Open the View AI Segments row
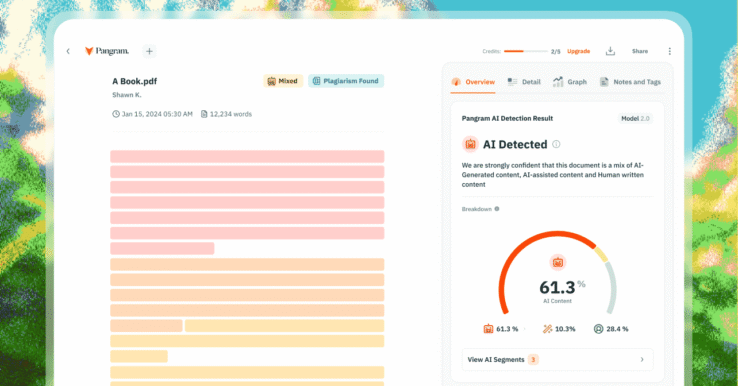Viewport: 738px width, 386px height. (557, 360)
